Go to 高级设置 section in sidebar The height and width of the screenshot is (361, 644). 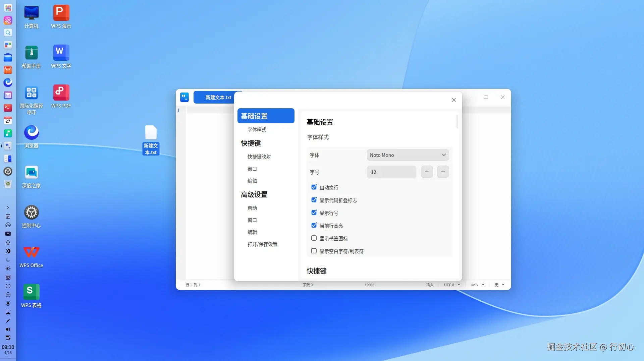coord(254,194)
